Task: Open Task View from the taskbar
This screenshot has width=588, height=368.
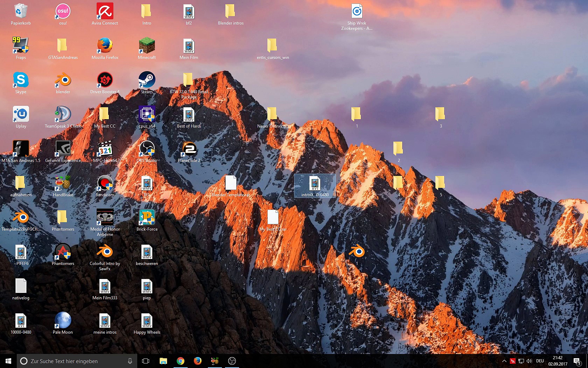Action: pyautogui.click(x=146, y=361)
